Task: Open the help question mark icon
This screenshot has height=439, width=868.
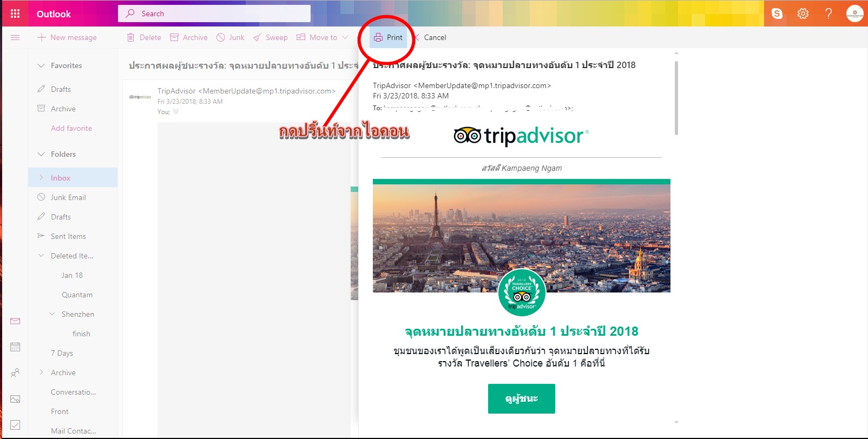Action: pyautogui.click(x=828, y=14)
